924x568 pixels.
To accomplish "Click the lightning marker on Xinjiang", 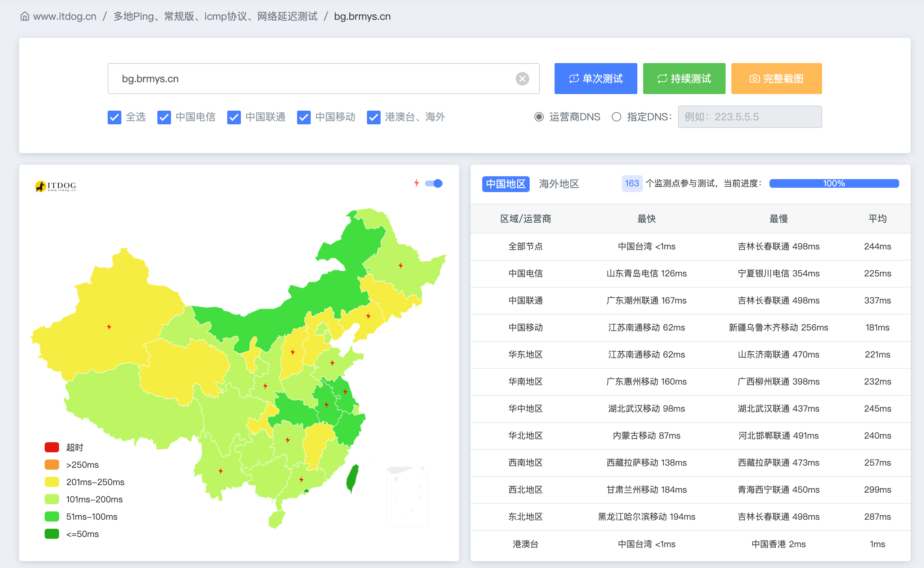I will (109, 327).
